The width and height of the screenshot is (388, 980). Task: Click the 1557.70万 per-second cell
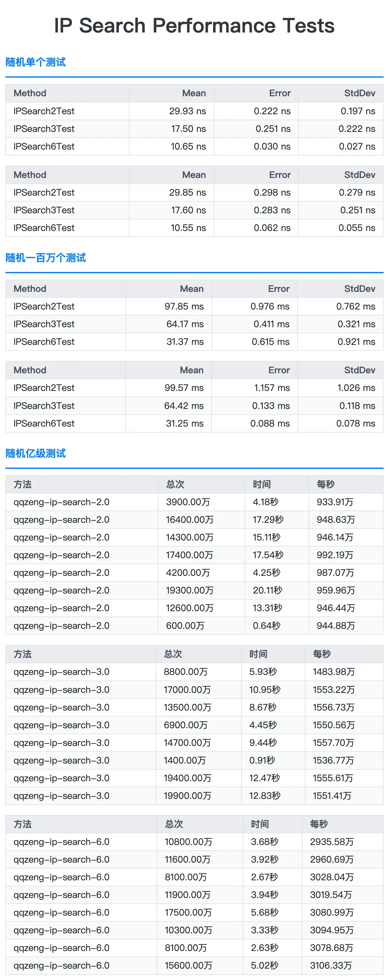click(344, 743)
